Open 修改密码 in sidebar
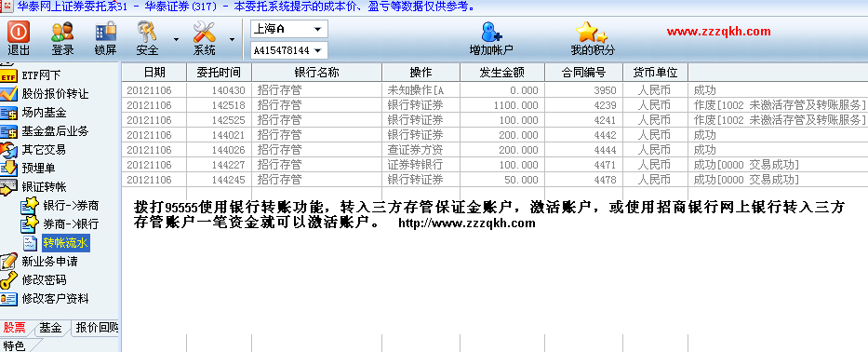 [44, 280]
